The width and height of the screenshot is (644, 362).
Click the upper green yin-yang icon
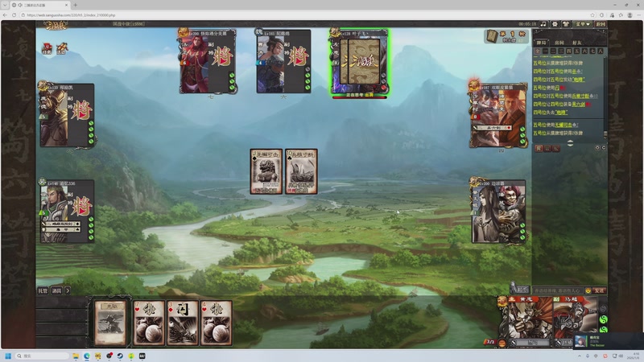[603, 319]
